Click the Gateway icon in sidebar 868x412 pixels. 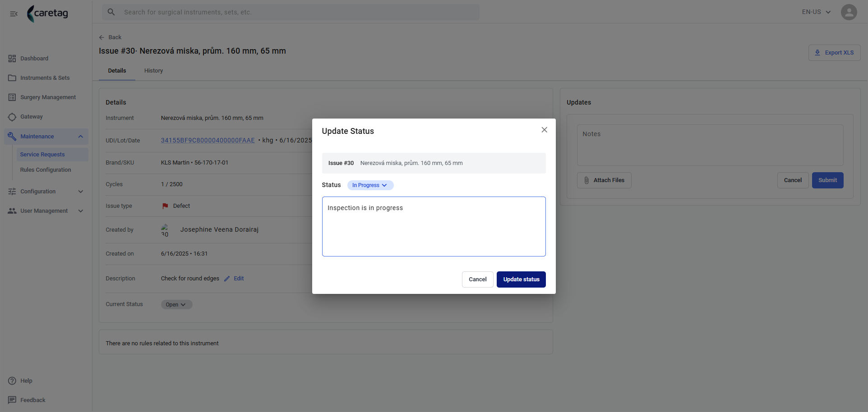click(x=12, y=117)
